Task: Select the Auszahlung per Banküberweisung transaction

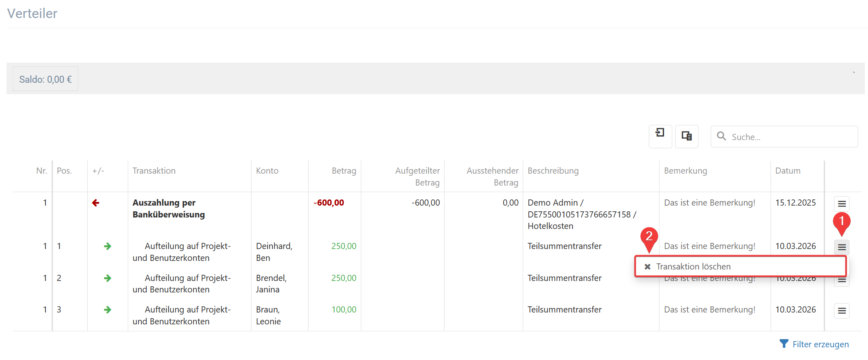Action: click(x=168, y=208)
